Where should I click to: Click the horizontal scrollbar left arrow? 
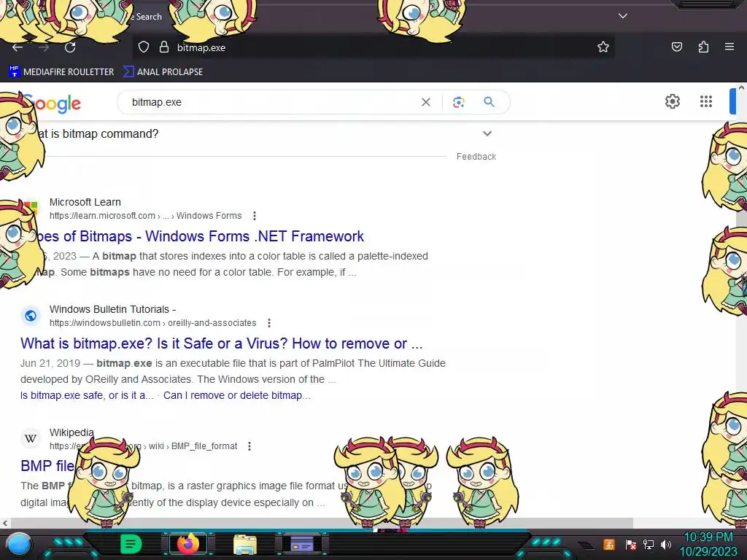5,523
